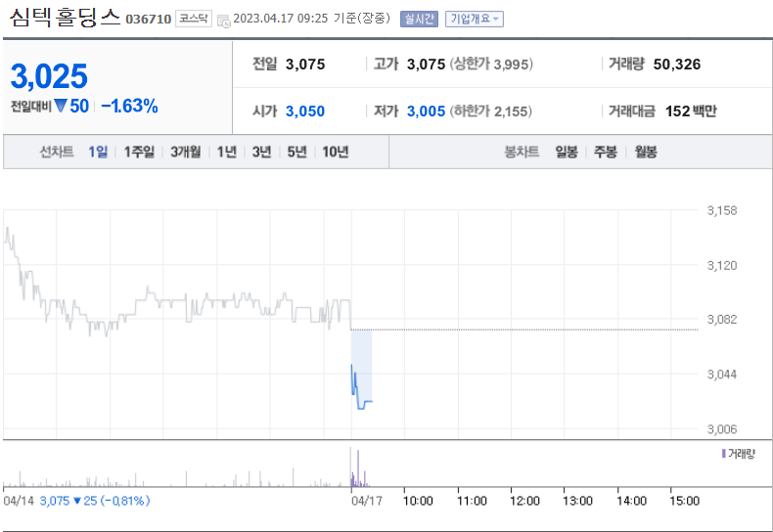773x532 pixels.
Task: Click the 거래대금 value 152 백만
Action: tap(691, 111)
